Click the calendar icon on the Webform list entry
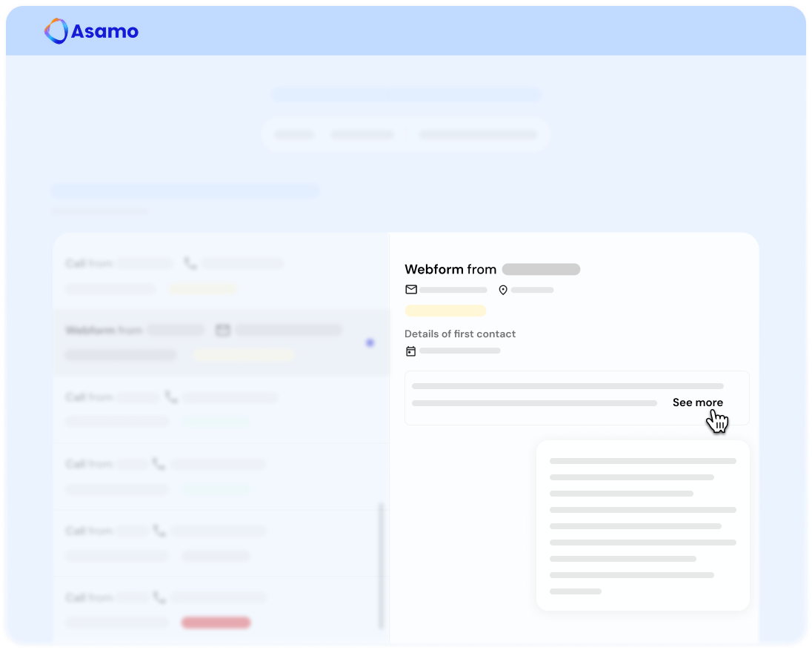This screenshot has height=650, width=812. coord(222,330)
